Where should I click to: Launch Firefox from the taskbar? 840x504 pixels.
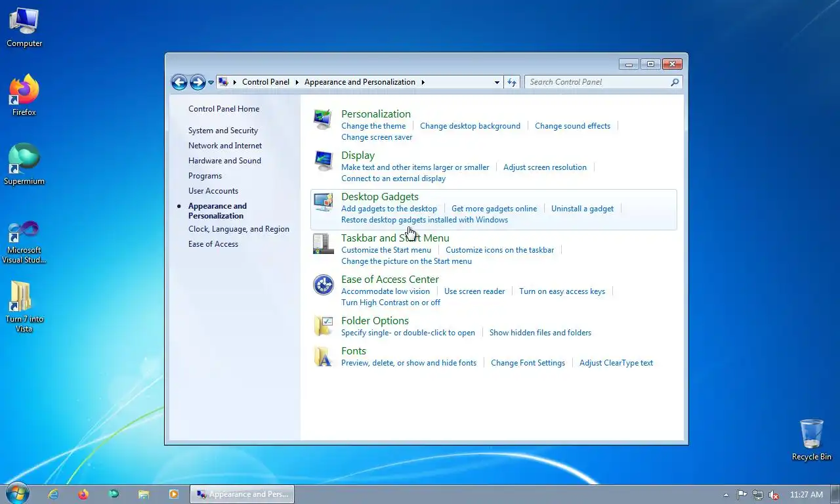[83, 494]
